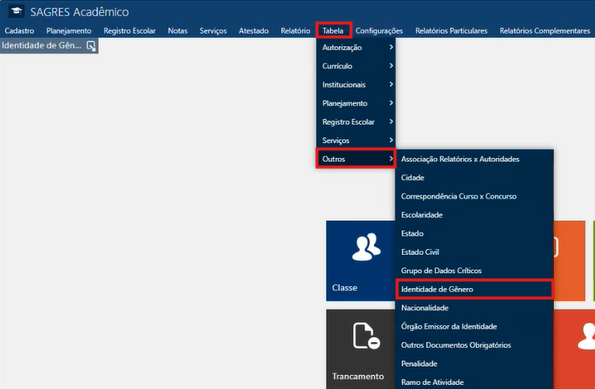The height and width of the screenshot is (389, 595).
Task: Expand the Autorização submenu arrow
Action: coord(391,47)
